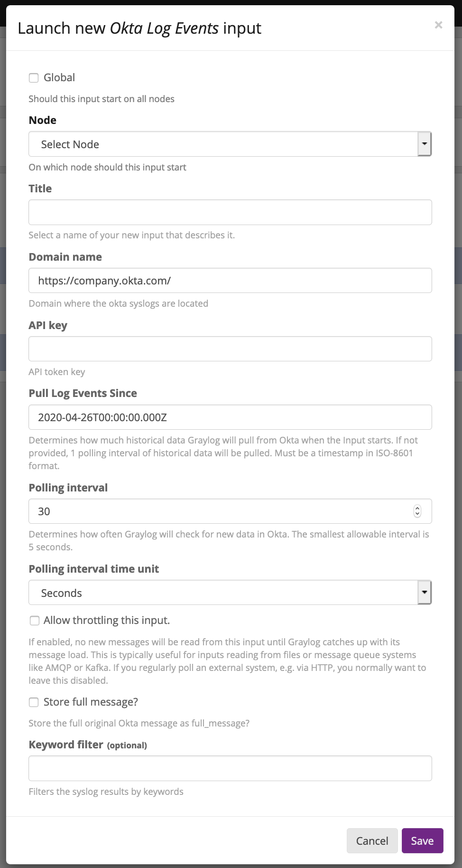Increase polling interval with stepper up arrow

pos(417,508)
